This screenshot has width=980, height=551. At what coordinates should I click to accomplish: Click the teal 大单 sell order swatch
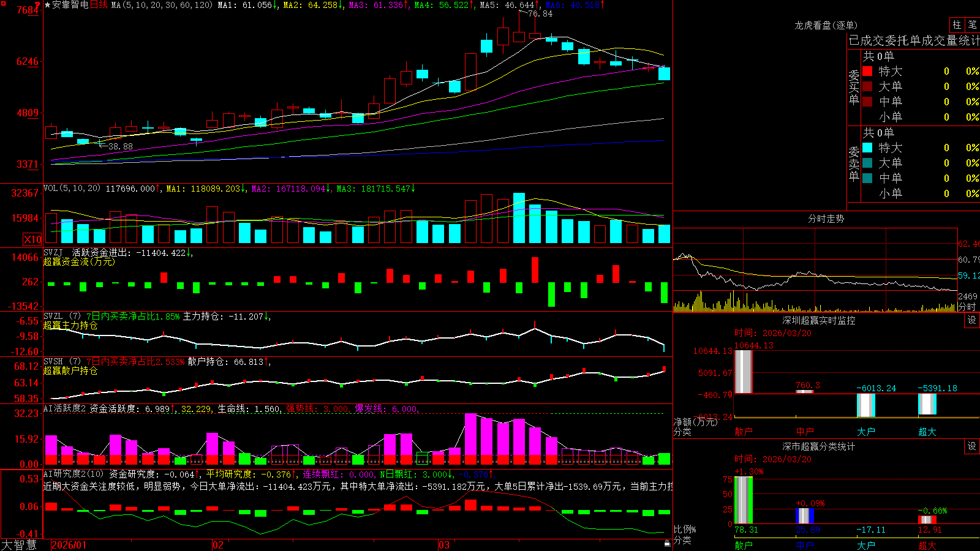click(867, 163)
